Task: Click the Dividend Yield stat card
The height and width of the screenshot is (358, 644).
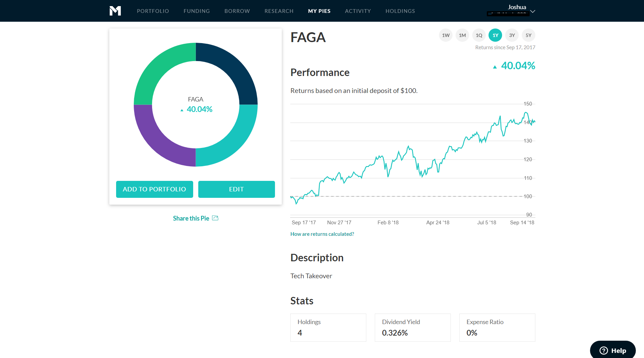Action: (413, 327)
